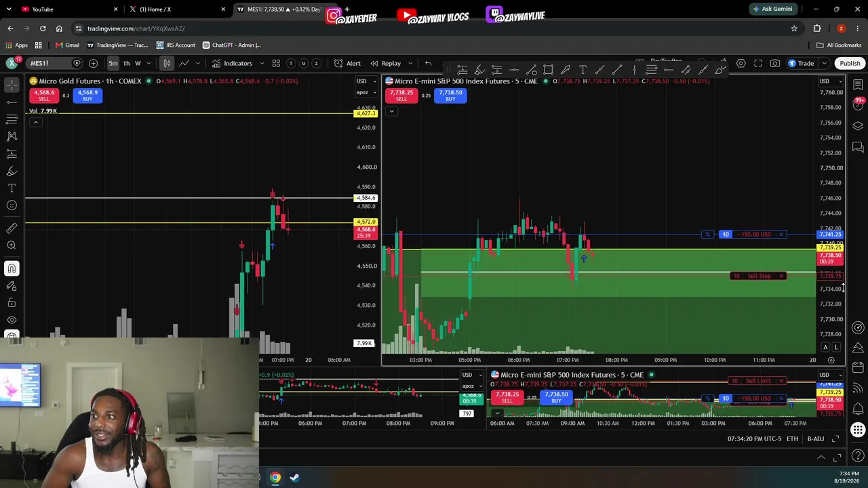Image resolution: width=868 pixels, height=488 pixels.
Task: Choose candlestick chart style
Action: point(167,63)
